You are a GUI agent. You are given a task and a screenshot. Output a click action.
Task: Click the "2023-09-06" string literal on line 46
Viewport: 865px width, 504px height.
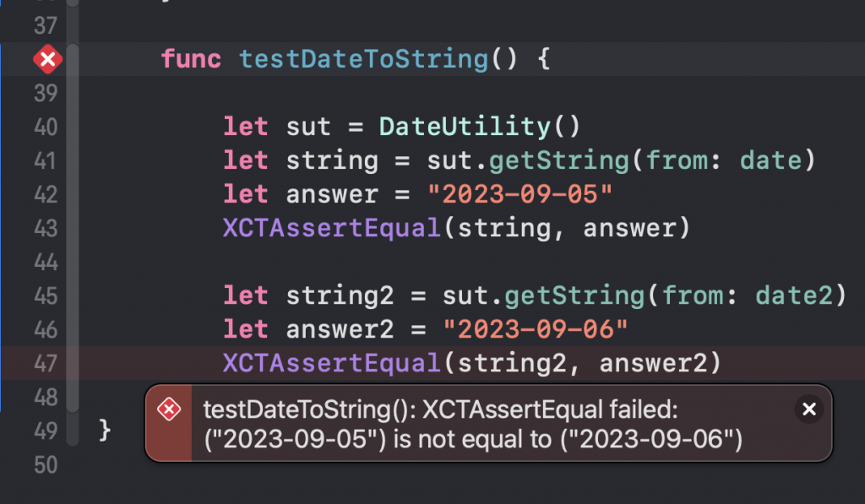pyautogui.click(x=535, y=329)
